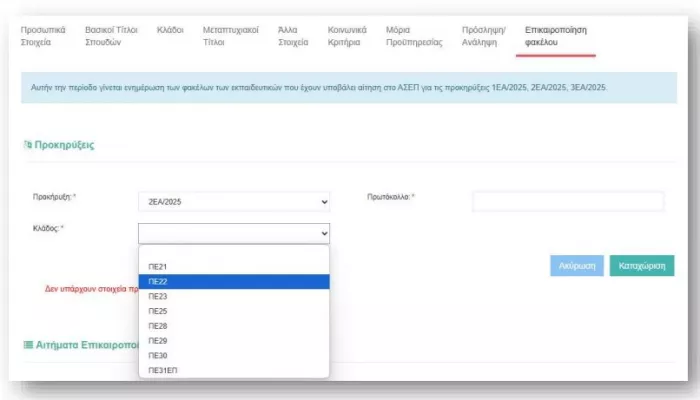Open the Κοινωνικά Κριτήρια tab

tap(347, 36)
